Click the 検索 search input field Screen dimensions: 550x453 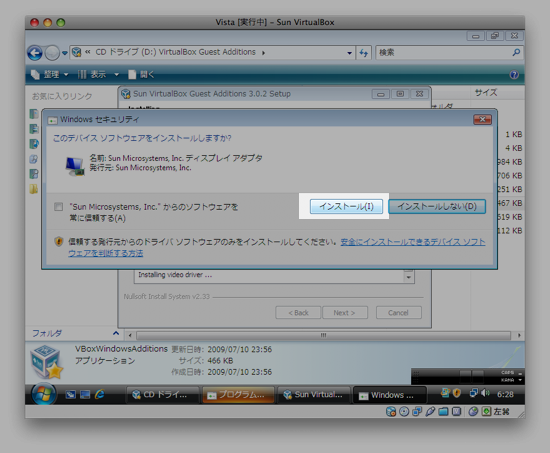pos(444,53)
